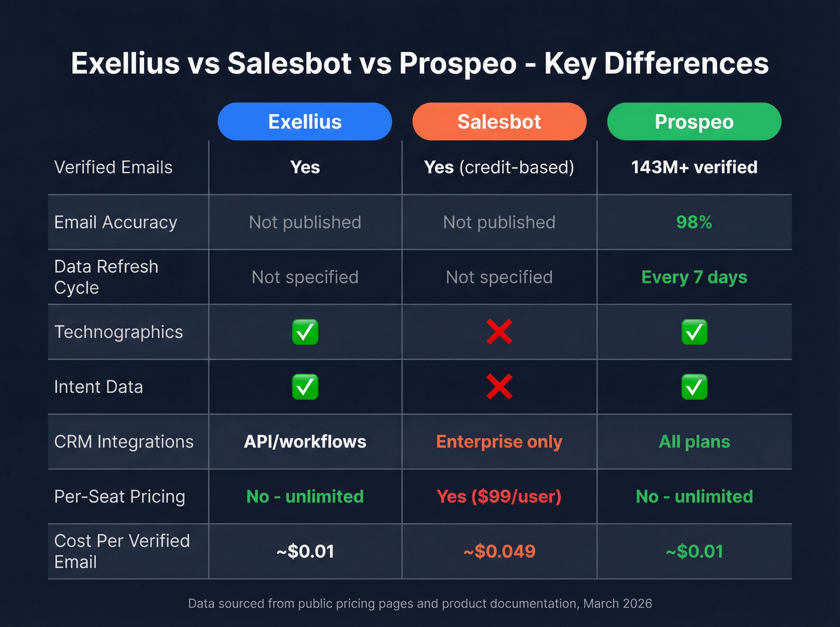This screenshot has width=840, height=627.
Task: Click the Verified Emails row label
Action: coord(113,167)
